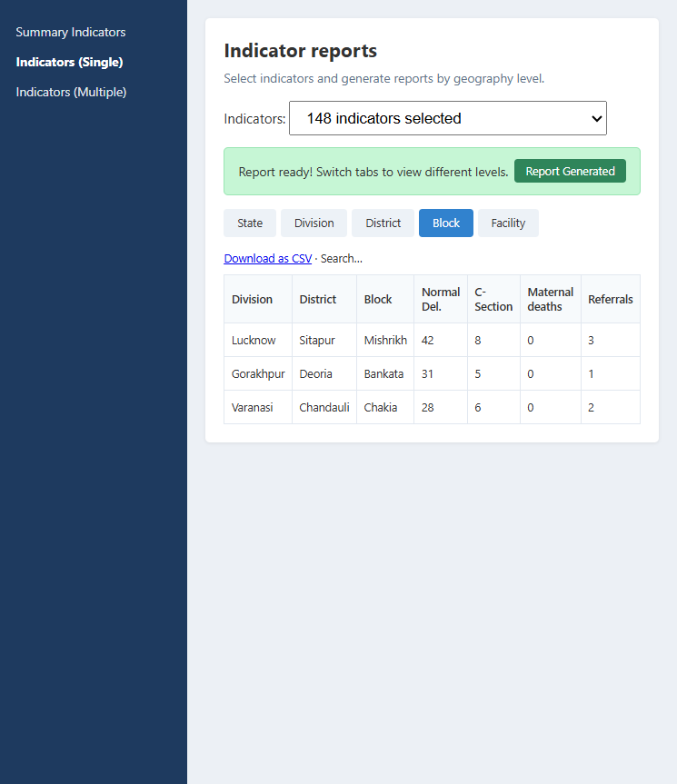Image resolution: width=677 pixels, height=784 pixels.
Task: Click the C-Section column header
Action: tap(493, 299)
